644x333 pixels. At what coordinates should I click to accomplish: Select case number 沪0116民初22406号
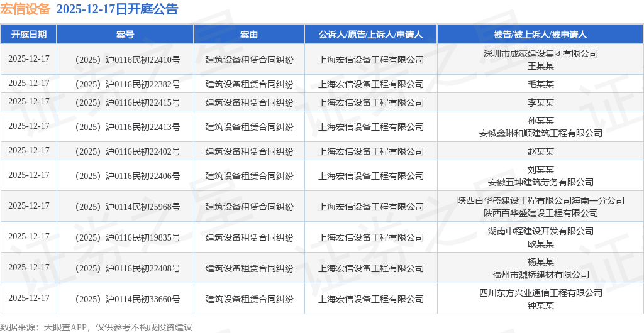point(143,177)
